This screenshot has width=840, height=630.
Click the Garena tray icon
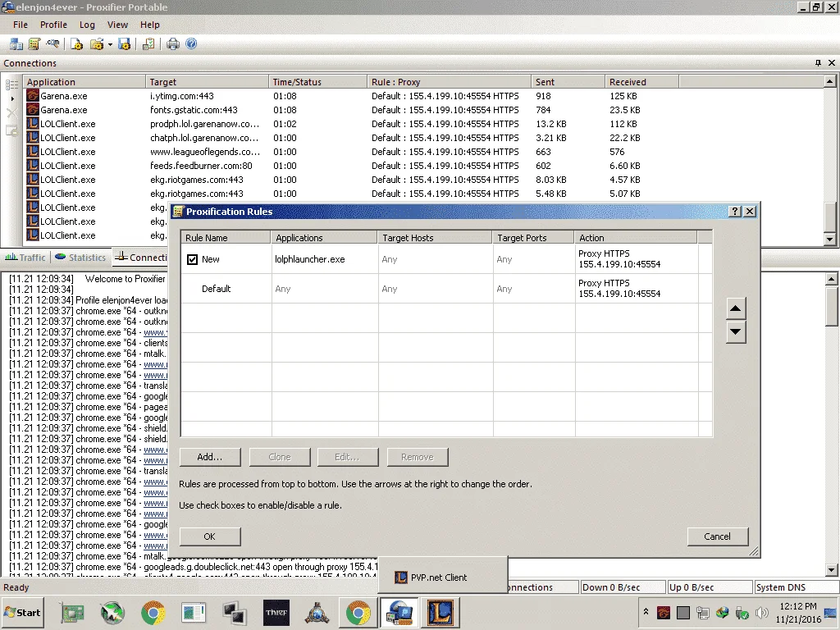click(663, 612)
